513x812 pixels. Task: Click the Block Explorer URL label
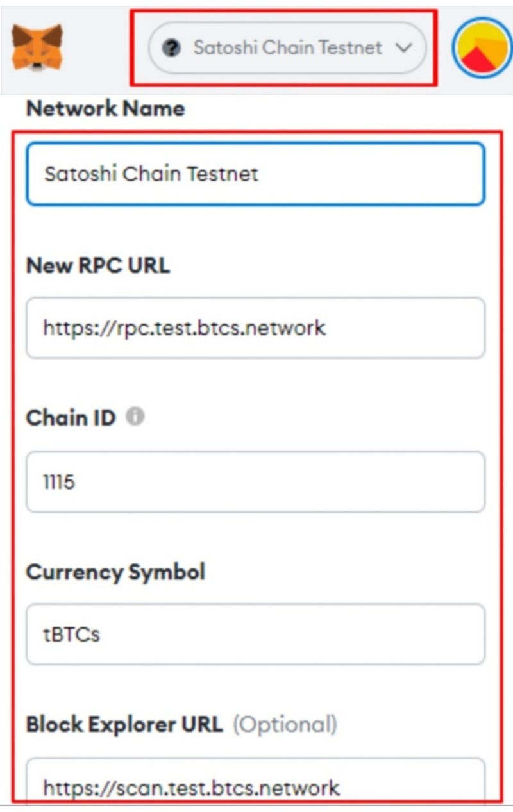click(x=124, y=724)
